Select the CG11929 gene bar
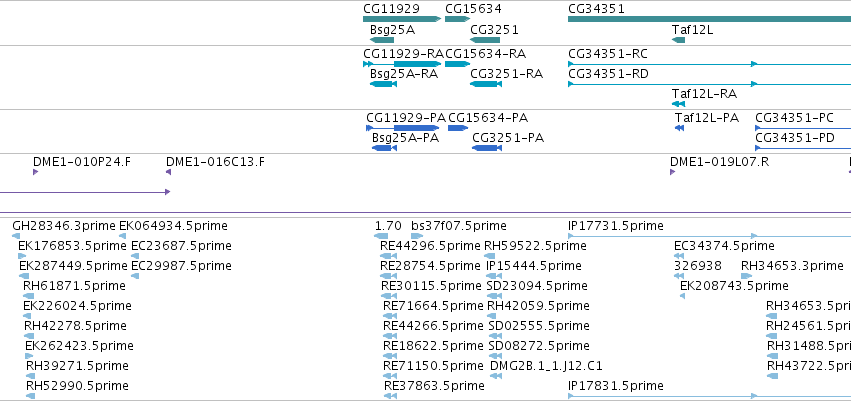The height and width of the screenshot is (401, 851). (402, 19)
